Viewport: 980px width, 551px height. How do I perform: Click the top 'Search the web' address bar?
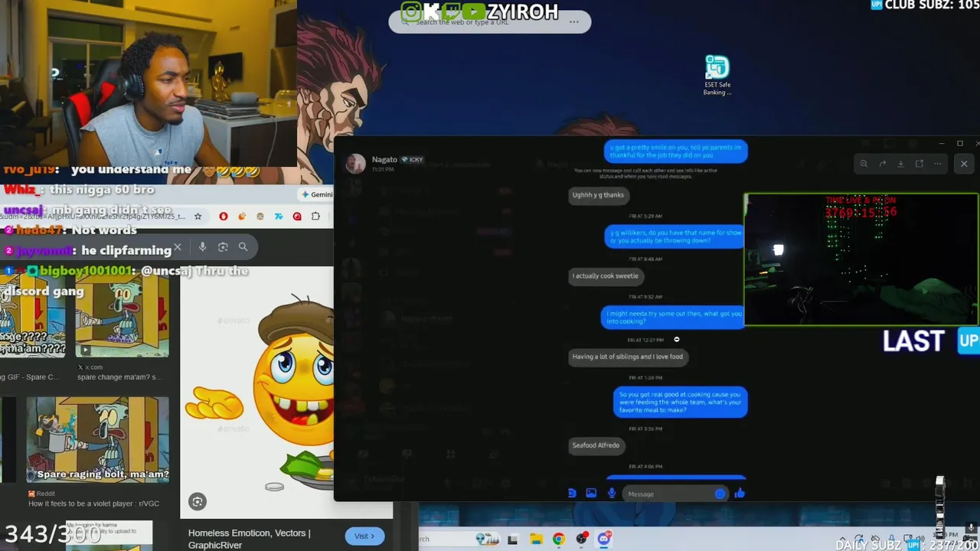click(x=490, y=22)
